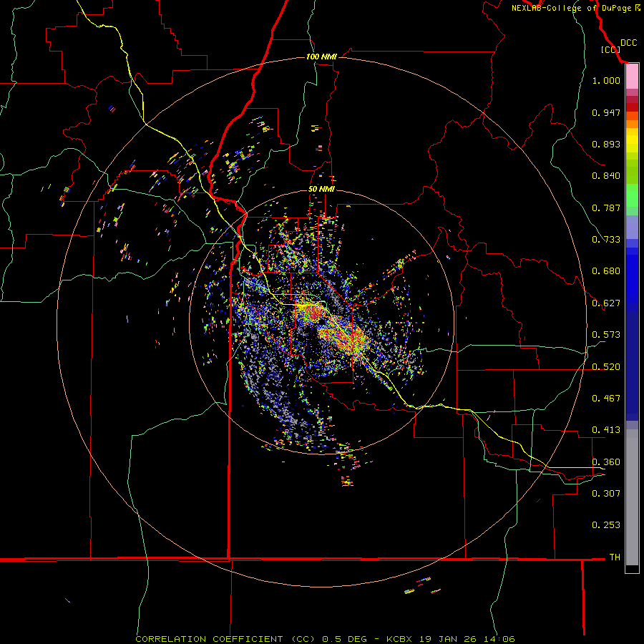Screen dimensions: 644x644
Task: Pick the pink band at top of color bar
Action: (x=632, y=77)
